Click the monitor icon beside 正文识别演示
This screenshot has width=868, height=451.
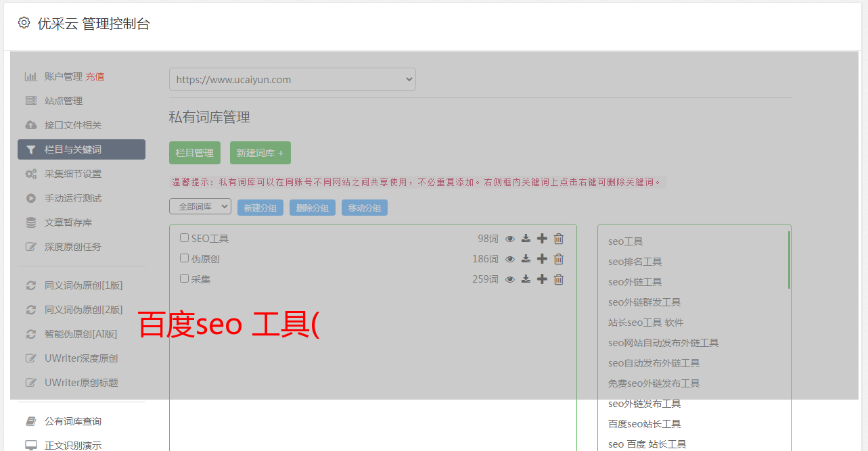[x=31, y=446]
